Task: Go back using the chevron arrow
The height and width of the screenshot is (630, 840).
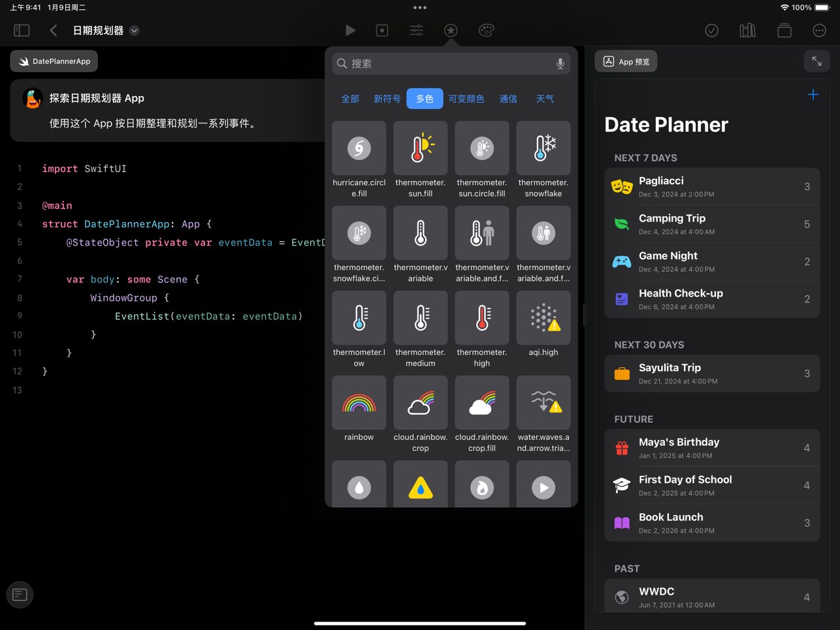Action: tap(54, 30)
